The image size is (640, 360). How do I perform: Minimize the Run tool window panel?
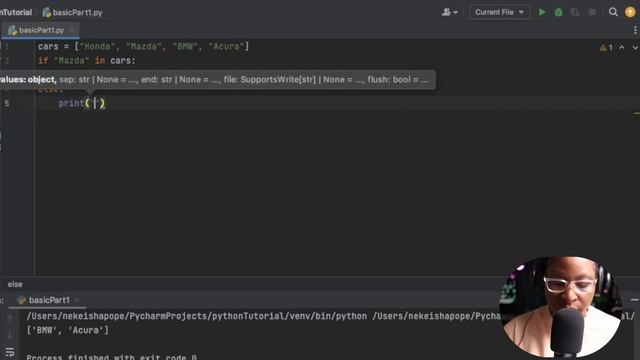coord(634,300)
